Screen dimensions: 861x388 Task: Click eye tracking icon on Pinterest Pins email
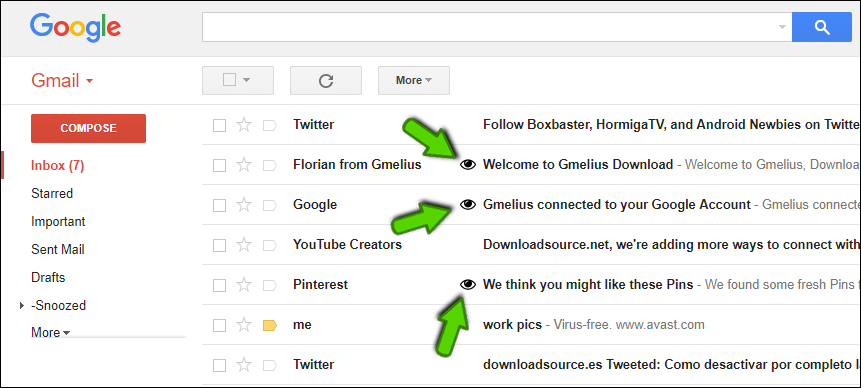pyautogui.click(x=467, y=284)
